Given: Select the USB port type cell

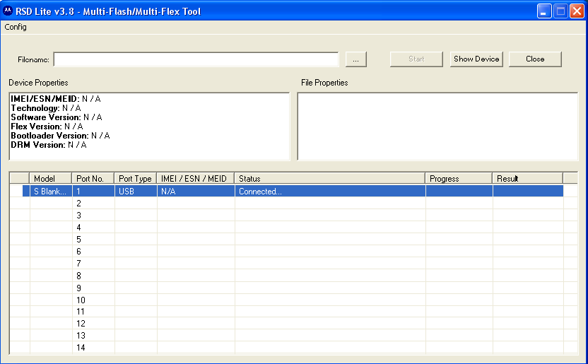Looking at the screenshot, I should point(136,191).
